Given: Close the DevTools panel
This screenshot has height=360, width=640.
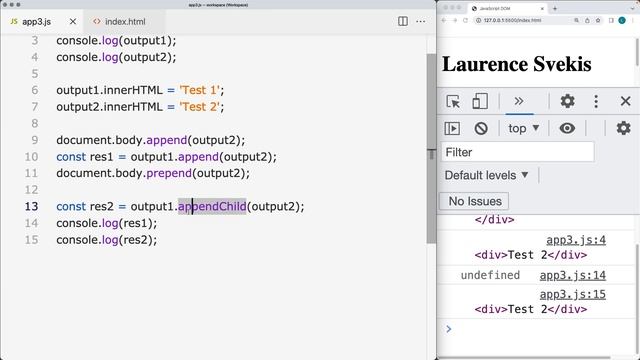Looking at the screenshot, I should click(625, 101).
